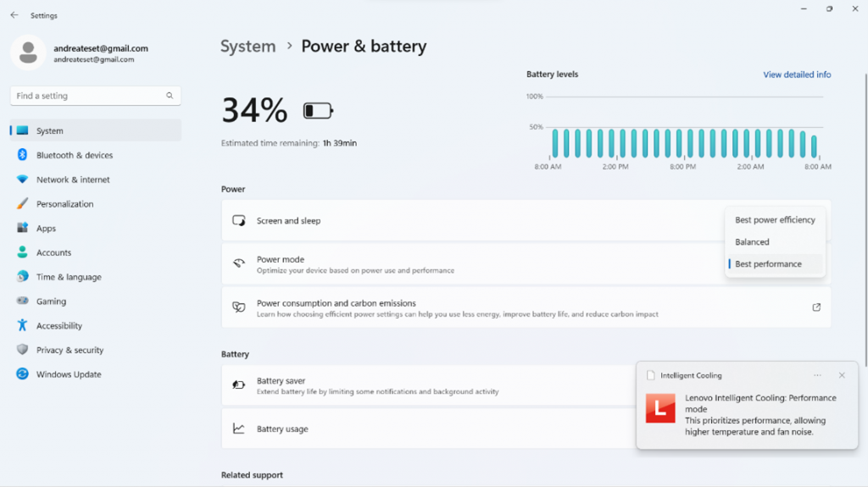Image resolution: width=868 pixels, height=487 pixels.
Task: Click the Find a setting search box
Action: 89,96
